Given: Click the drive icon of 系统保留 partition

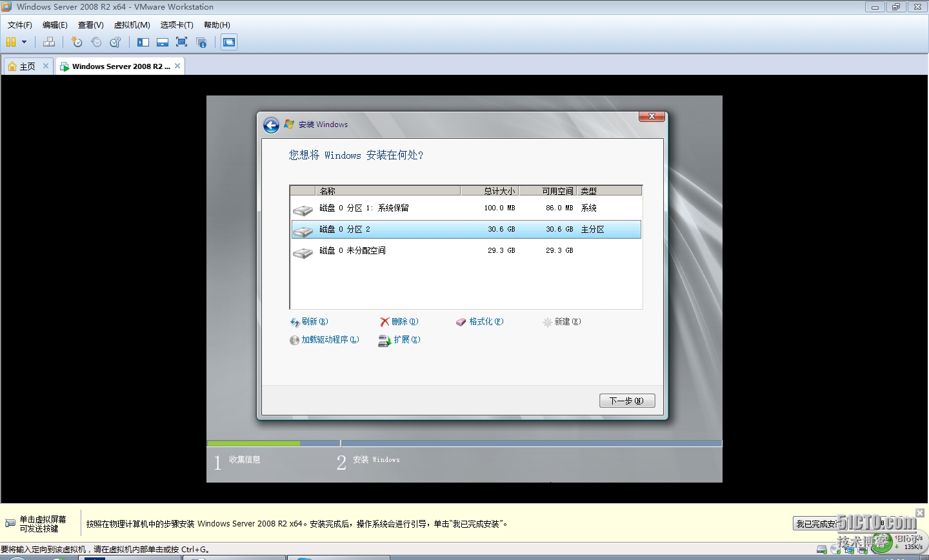Looking at the screenshot, I should pyautogui.click(x=303, y=210).
